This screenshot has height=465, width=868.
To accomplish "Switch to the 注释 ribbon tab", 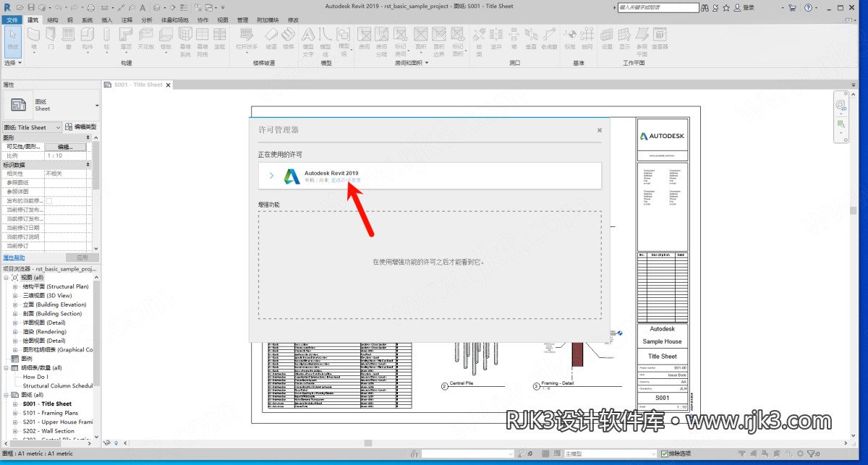I will (127, 20).
